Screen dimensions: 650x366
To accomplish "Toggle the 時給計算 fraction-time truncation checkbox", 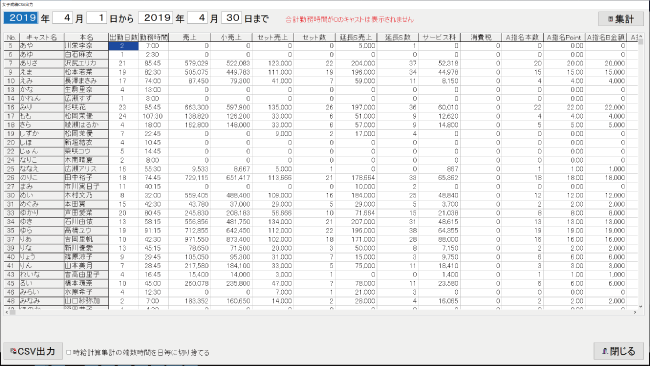I will (x=69, y=353).
